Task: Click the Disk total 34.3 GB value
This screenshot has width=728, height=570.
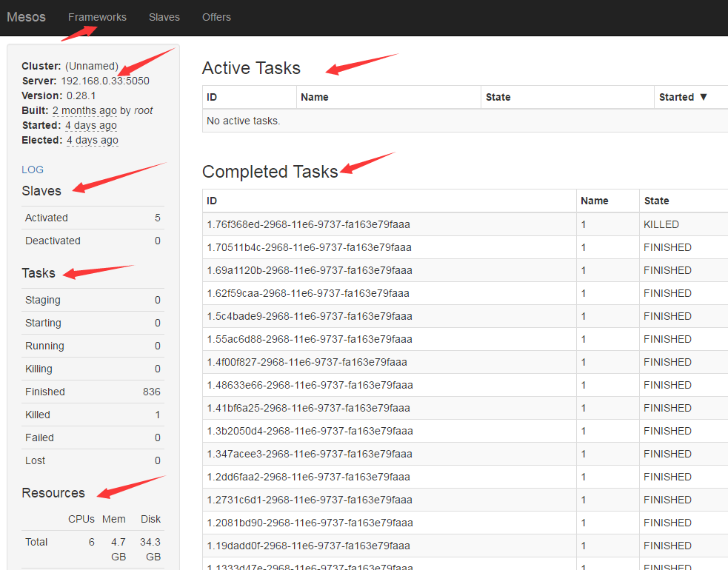Action: 150,549
